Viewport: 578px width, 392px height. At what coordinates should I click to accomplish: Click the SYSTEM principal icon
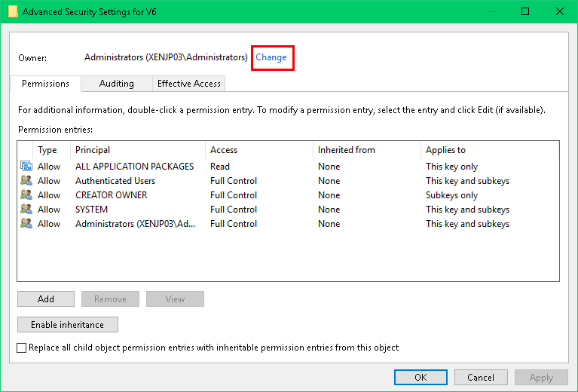(x=26, y=210)
